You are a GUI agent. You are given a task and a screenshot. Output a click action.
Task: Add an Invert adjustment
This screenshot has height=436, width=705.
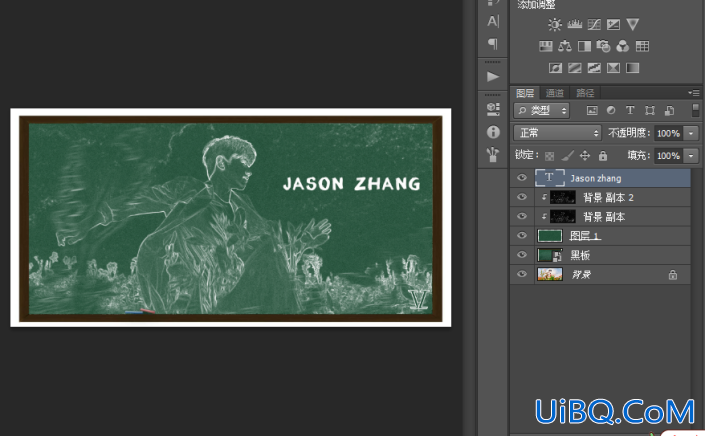click(x=555, y=68)
